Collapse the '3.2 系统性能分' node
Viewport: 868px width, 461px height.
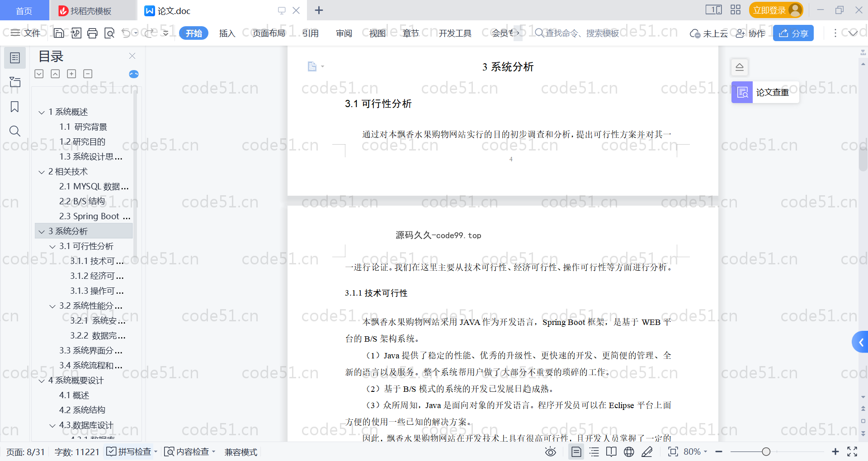click(x=52, y=306)
